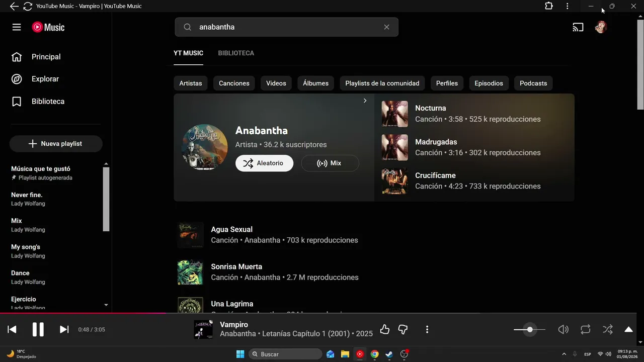
Task: Dislike the song Vampiro with thumbs down
Action: [403, 329]
